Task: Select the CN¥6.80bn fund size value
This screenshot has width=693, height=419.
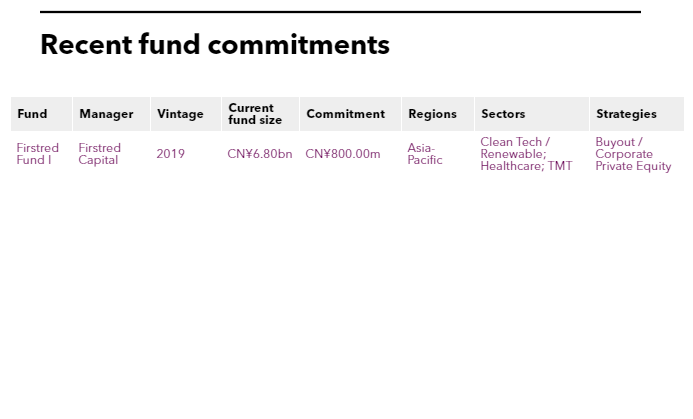Action: 259,154
